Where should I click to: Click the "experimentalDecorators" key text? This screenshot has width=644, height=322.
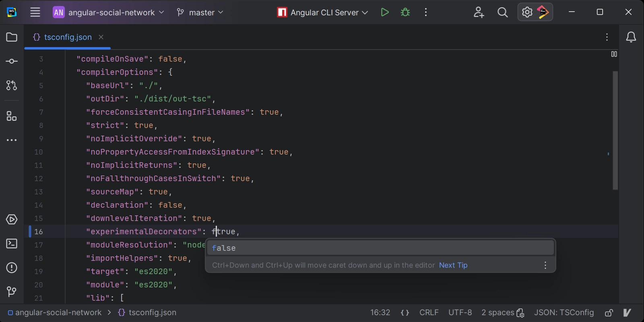click(144, 231)
